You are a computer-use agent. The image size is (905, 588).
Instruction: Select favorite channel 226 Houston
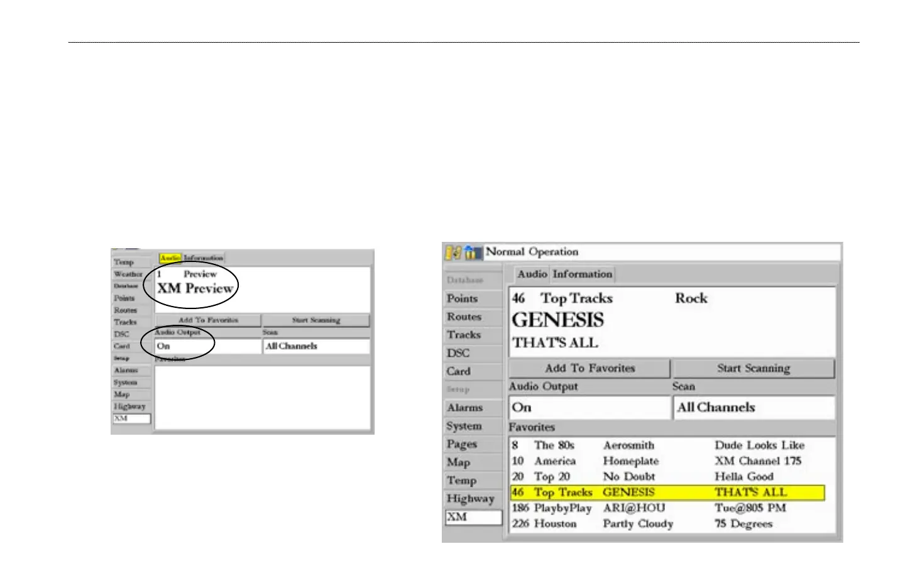pyautogui.click(x=667, y=524)
